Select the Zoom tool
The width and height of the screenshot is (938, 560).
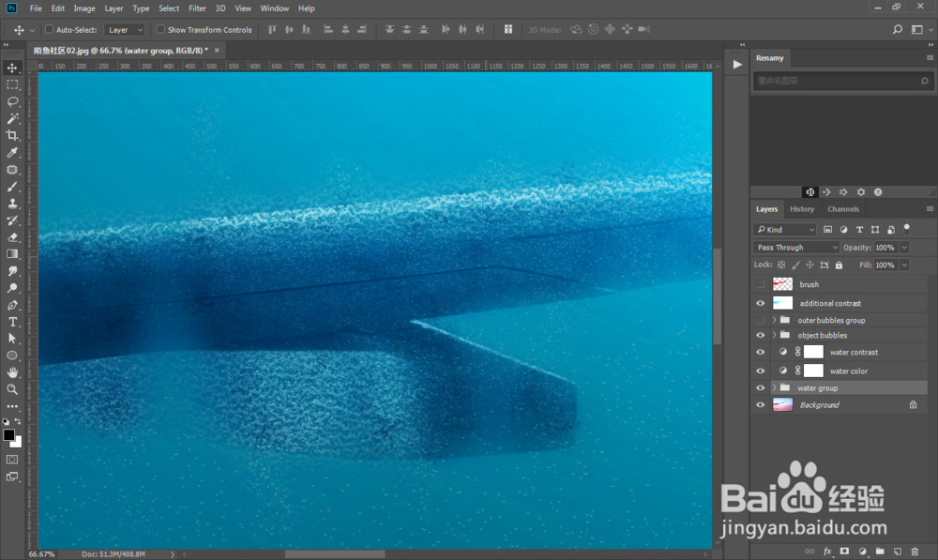coord(12,389)
